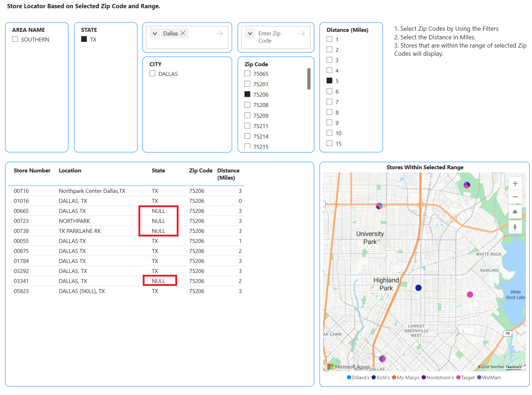532x395 pixels.
Task: Click the Microsoft Azure logo on map
Action: 349,367
